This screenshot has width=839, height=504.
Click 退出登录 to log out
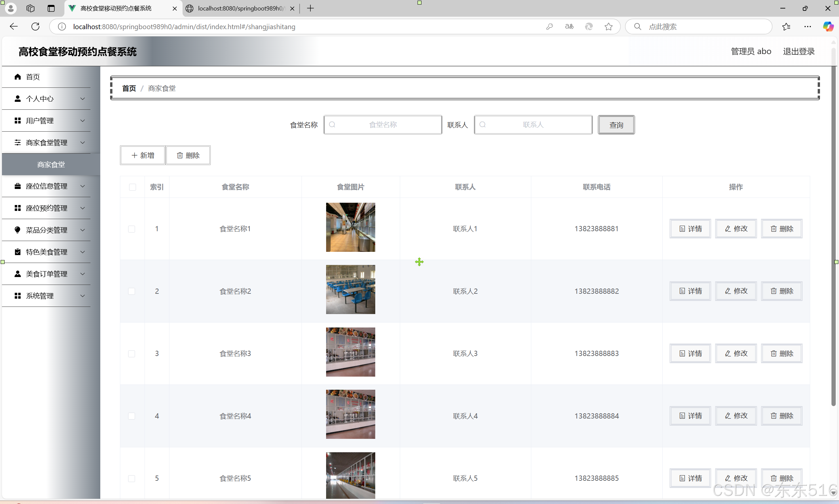point(799,51)
